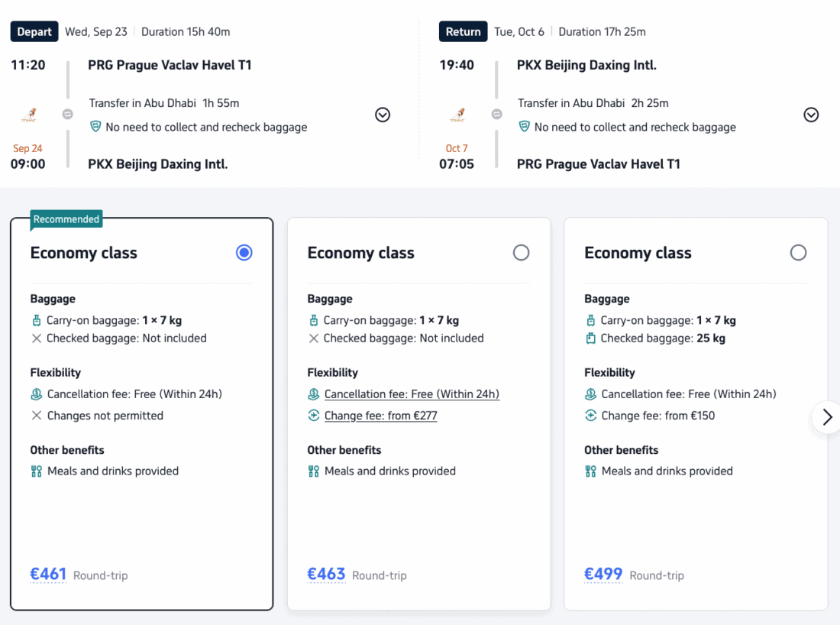Click meals icon in the €499 fare card
Viewport: 840px width, 625px height.
pyautogui.click(x=590, y=471)
